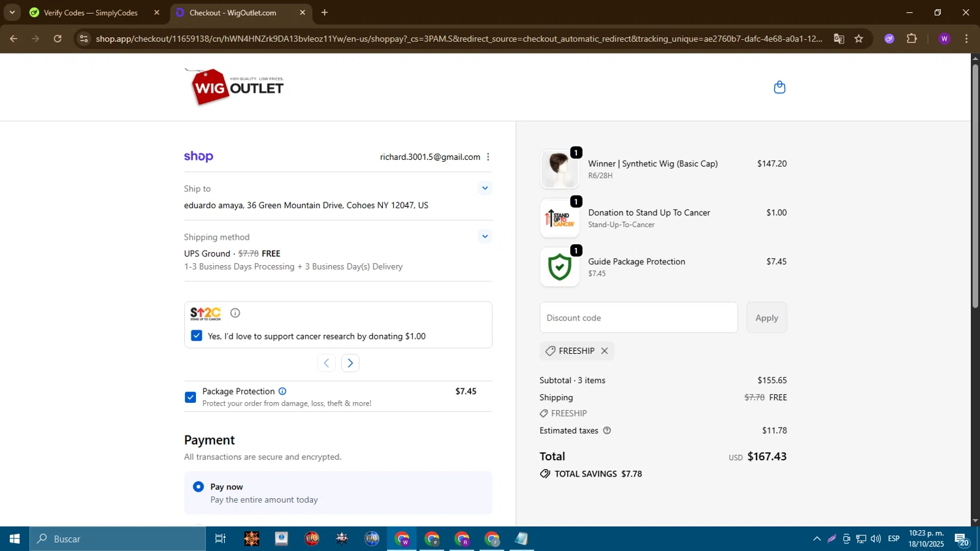Screen dimensions: 980x551
Task: Expand the Ship to address dropdown
Action: [485, 188]
